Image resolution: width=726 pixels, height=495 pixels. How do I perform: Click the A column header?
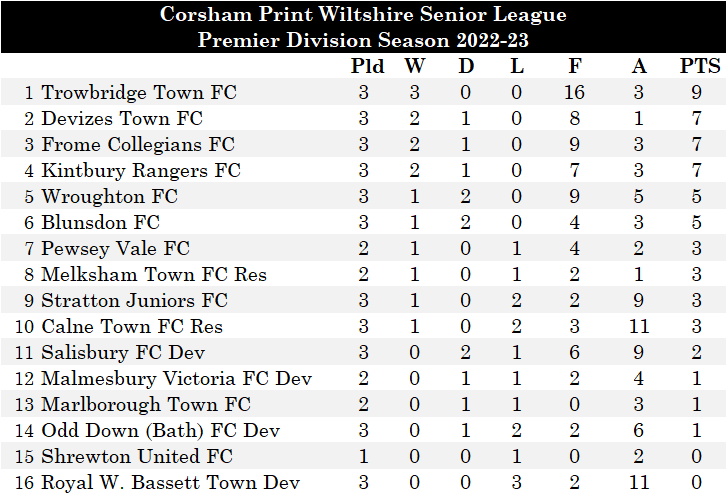pyautogui.click(x=640, y=67)
